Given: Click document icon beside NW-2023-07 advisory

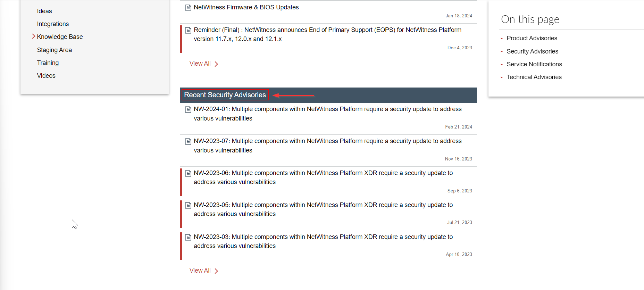Looking at the screenshot, I should (188, 141).
